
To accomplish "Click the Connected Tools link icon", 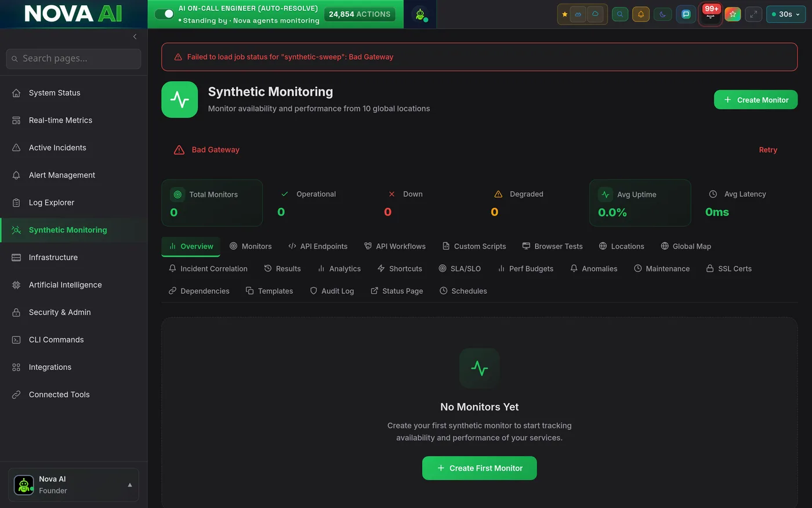I will pos(16,395).
